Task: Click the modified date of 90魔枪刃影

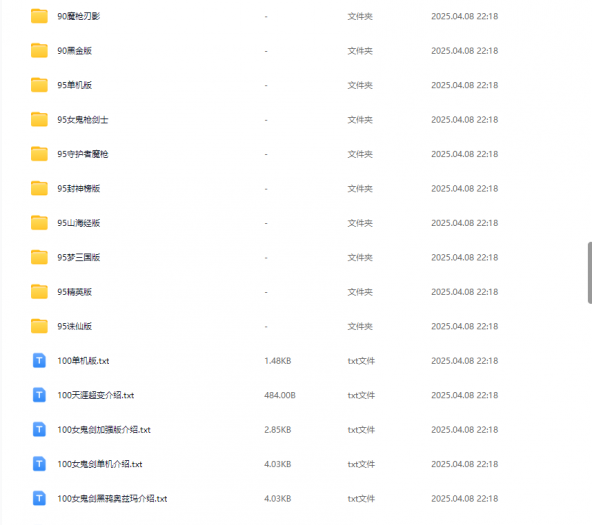Action: point(464,16)
